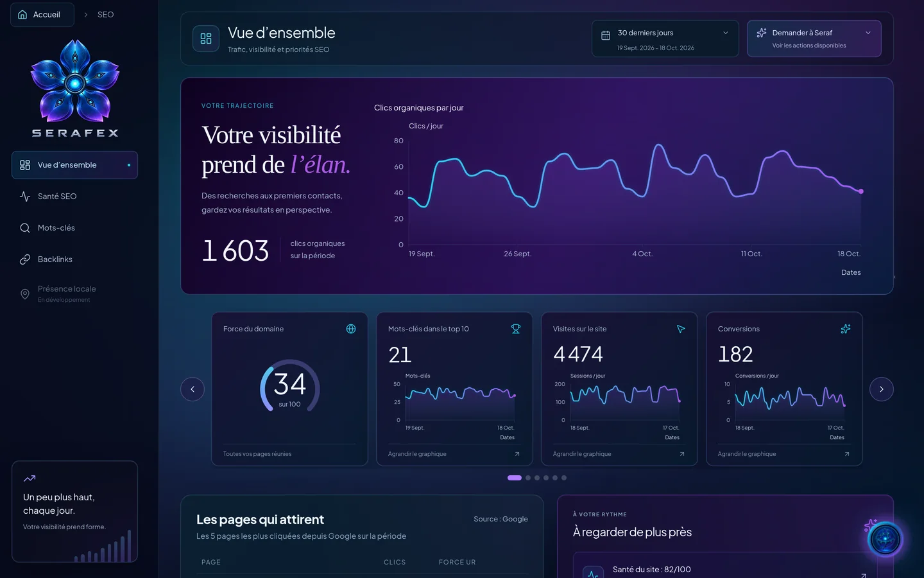The image size is (924, 578).
Task: Select the second carousel pagination dot
Action: (x=528, y=478)
